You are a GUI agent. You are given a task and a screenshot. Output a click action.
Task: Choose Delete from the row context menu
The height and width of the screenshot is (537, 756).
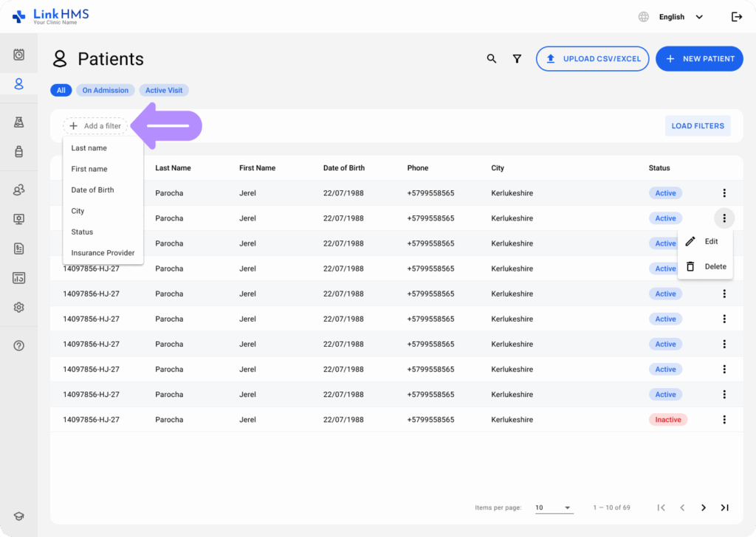click(x=707, y=266)
